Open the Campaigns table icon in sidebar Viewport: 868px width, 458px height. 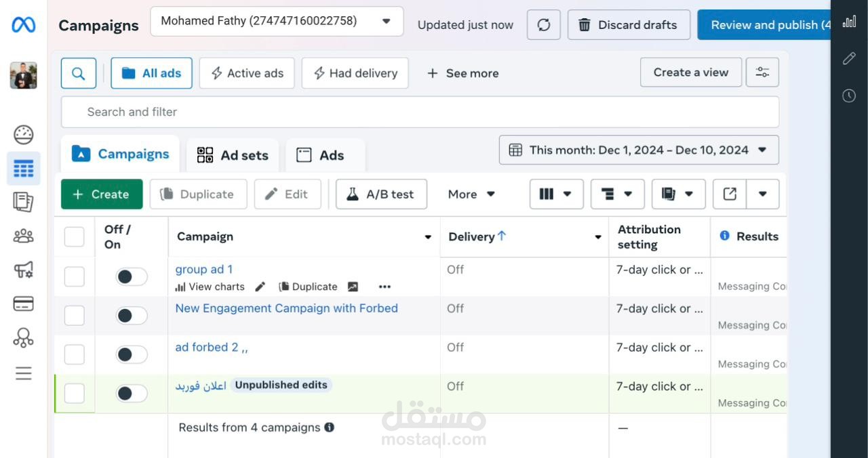click(x=24, y=169)
